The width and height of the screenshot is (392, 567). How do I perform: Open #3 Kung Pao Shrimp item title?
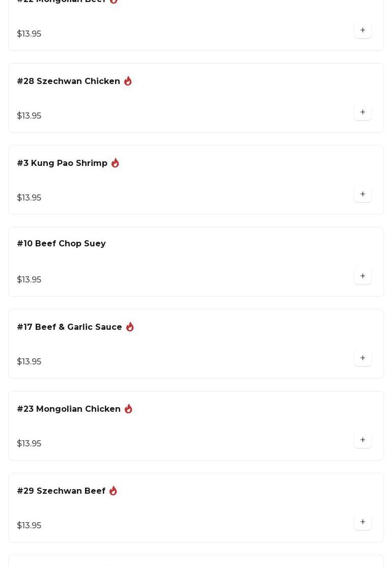point(62,163)
